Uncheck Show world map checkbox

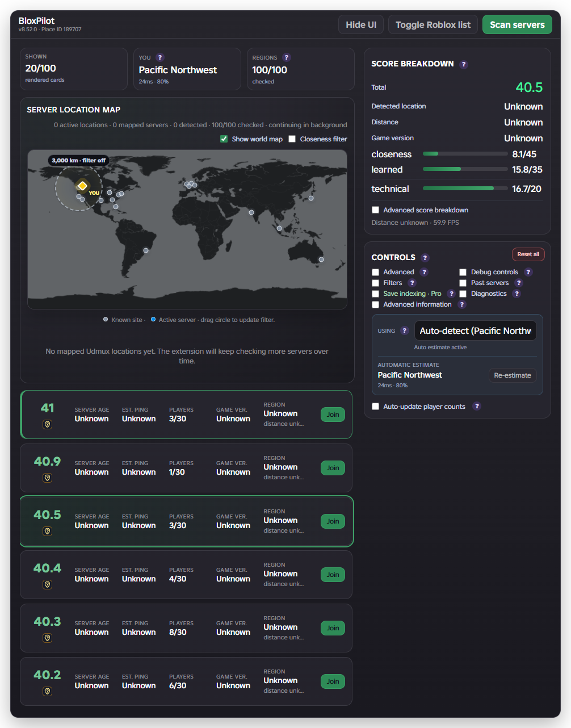click(224, 139)
